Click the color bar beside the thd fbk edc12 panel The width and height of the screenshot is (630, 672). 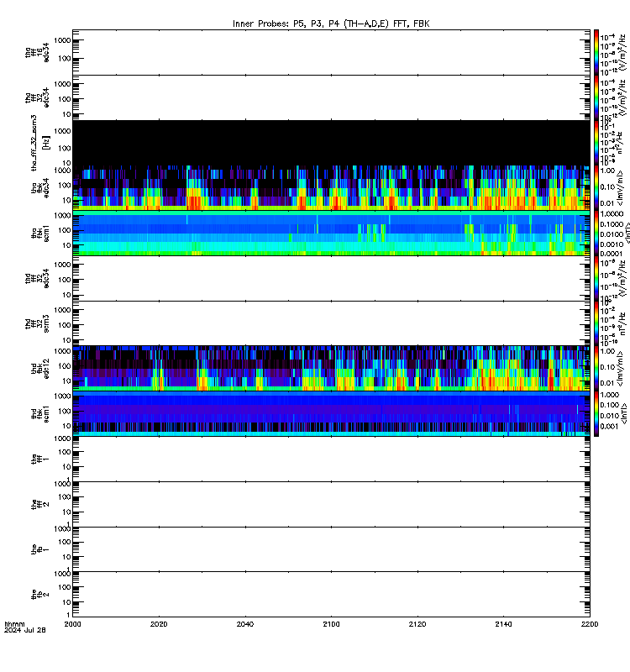596,369
